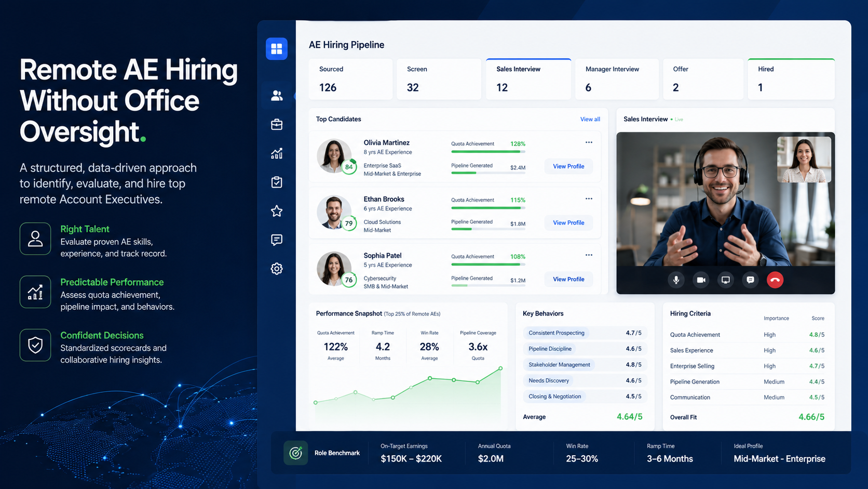Click the Right Talent person icon
Viewport: 868px width, 489px height.
point(35,239)
